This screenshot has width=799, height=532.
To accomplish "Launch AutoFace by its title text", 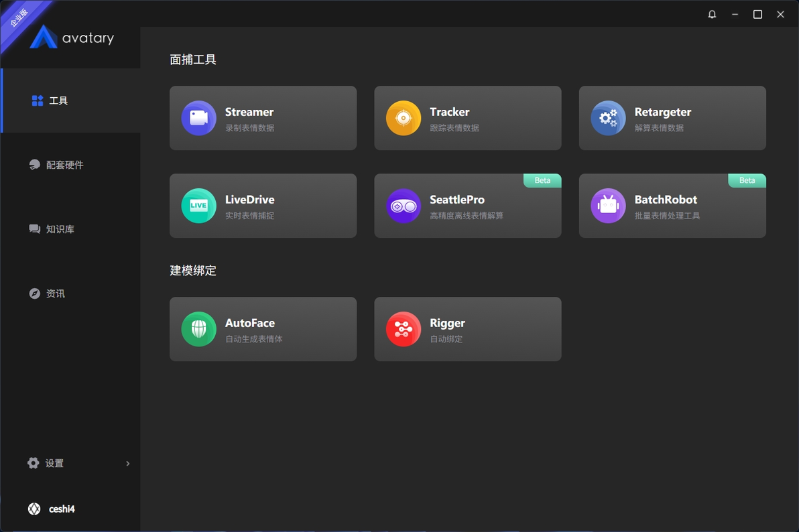I will click(249, 323).
